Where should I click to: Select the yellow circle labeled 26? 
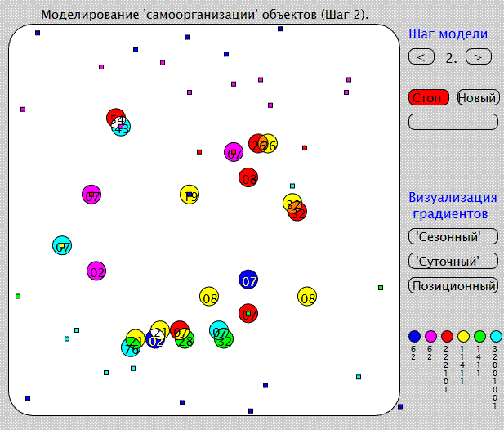270,144
